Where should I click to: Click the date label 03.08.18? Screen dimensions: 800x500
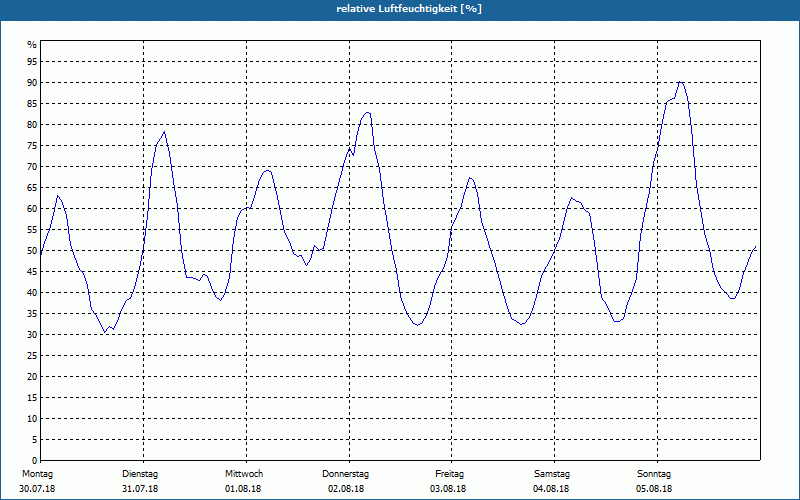[x=448, y=489]
